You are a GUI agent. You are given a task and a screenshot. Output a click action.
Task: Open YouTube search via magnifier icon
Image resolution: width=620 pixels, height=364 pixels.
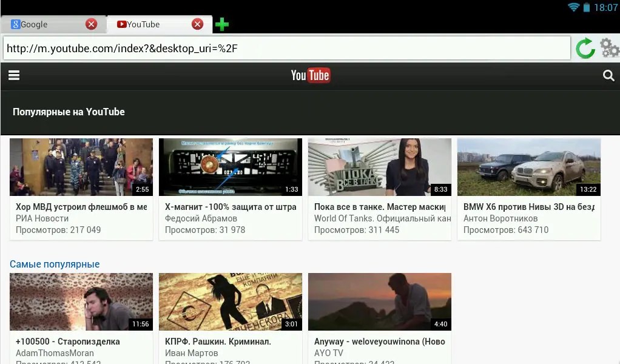click(608, 75)
